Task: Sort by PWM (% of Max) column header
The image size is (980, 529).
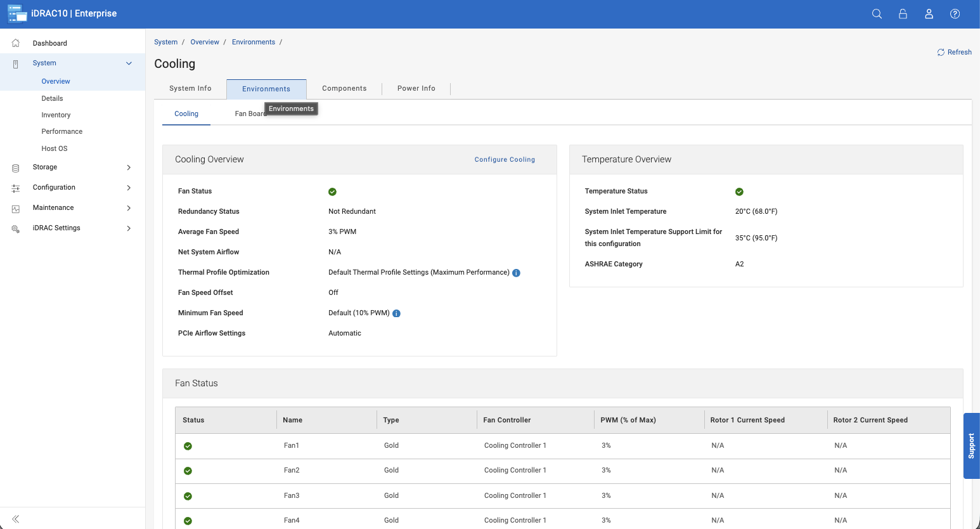Action: pos(628,420)
